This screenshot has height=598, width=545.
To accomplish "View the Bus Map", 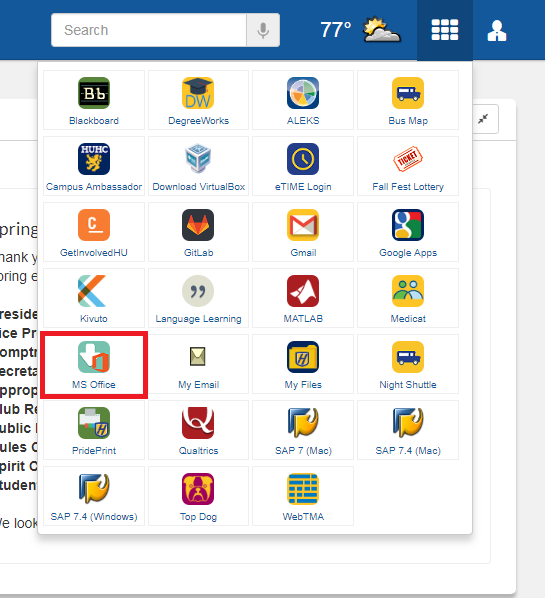I will coord(408,100).
